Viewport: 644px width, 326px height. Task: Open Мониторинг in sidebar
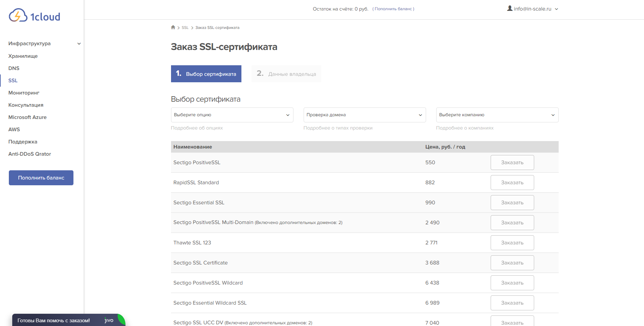(x=24, y=93)
